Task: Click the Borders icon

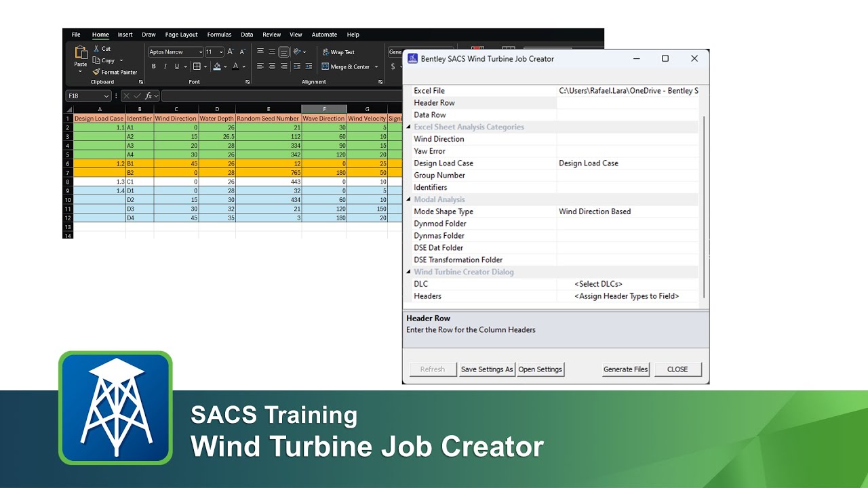Action: tap(197, 66)
